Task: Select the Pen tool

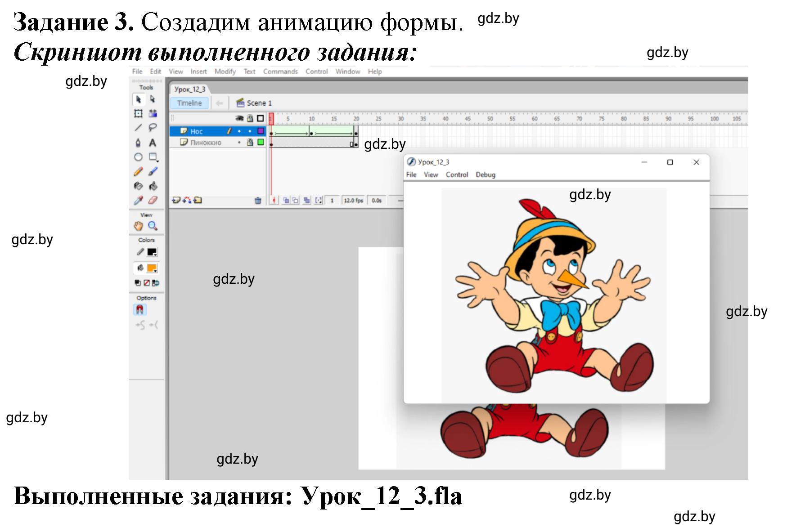Action: 139,143
